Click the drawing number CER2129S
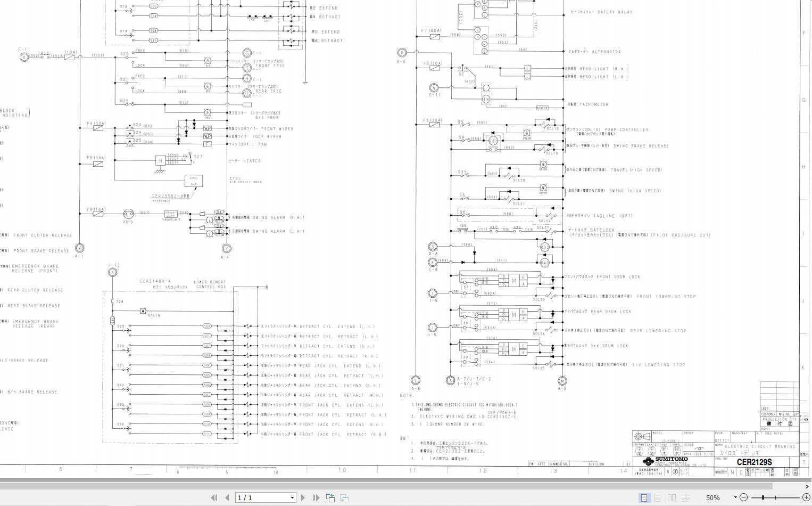The image size is (812, 506). coord(753,462)
